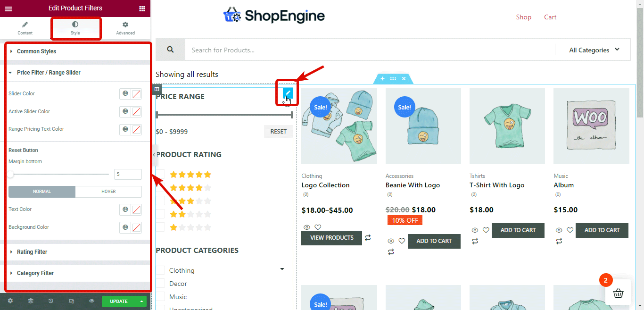Screen dimensions: 644x310
Task: Click the Reset price filter button
Action: 278,132
